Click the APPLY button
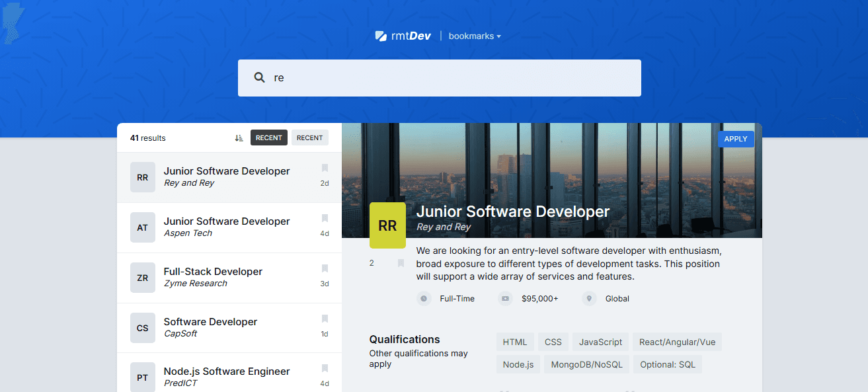868x392 pixels. pyautogui.click(x=736, y=139)
